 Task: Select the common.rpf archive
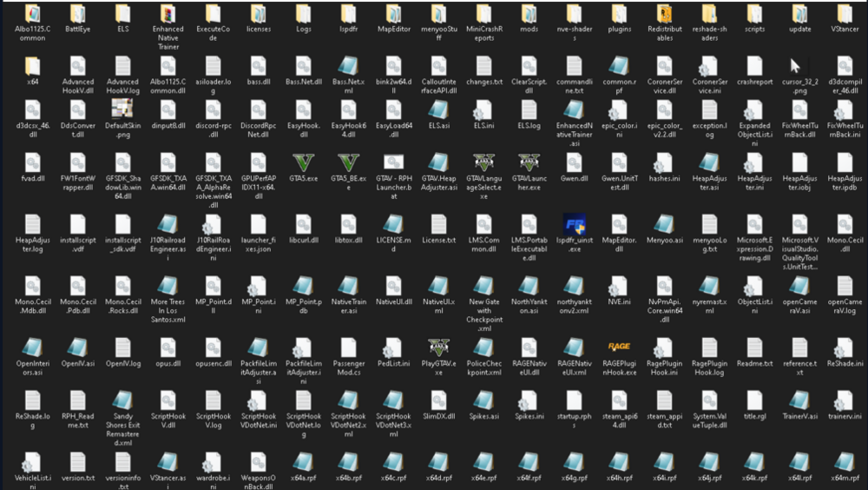point(619,67)
